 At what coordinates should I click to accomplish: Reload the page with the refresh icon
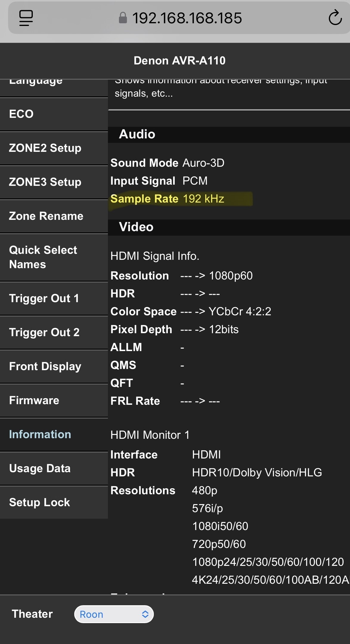[335, 18]
